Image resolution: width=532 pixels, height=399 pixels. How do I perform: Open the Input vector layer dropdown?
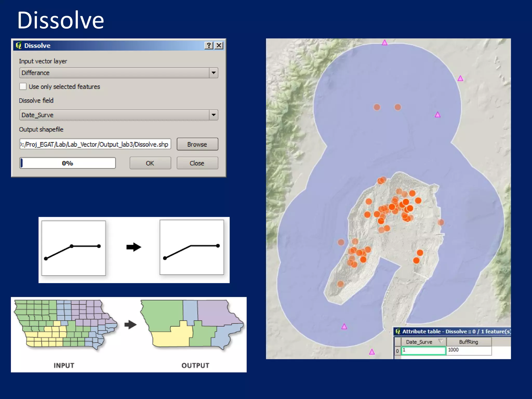[x=213, y=73]
